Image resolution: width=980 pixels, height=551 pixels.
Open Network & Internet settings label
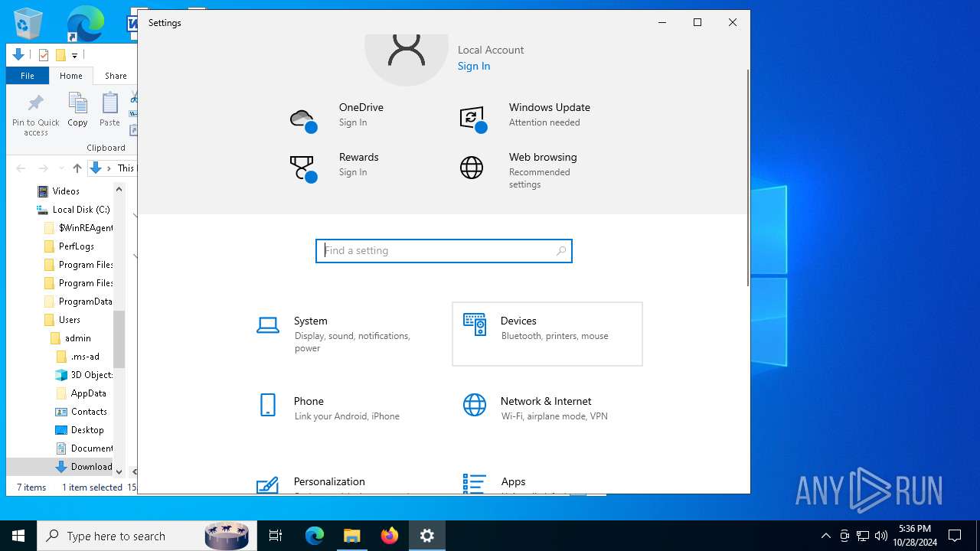(546, 401)
